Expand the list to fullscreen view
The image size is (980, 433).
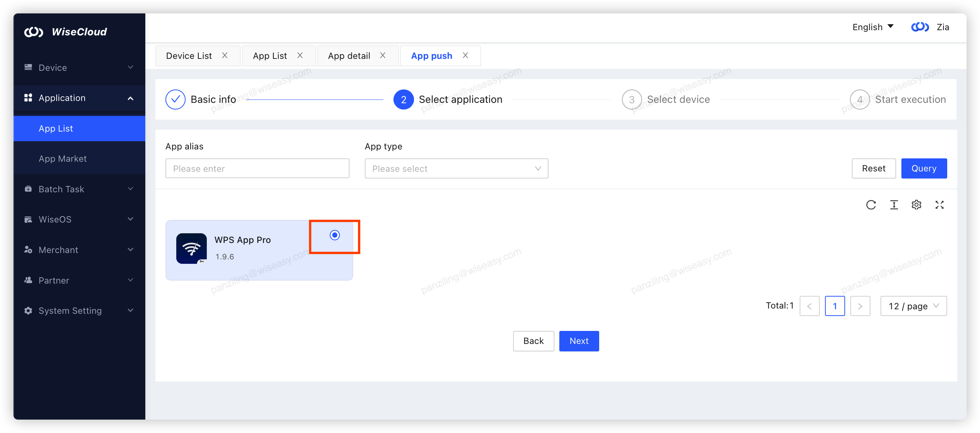click(x=939, y=205)
